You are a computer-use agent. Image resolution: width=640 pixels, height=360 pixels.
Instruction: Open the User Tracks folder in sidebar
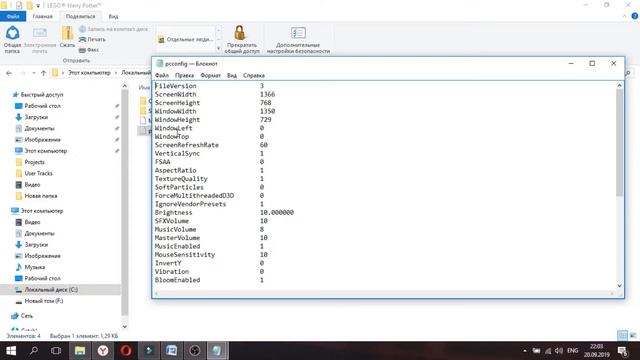click(38, 173)
